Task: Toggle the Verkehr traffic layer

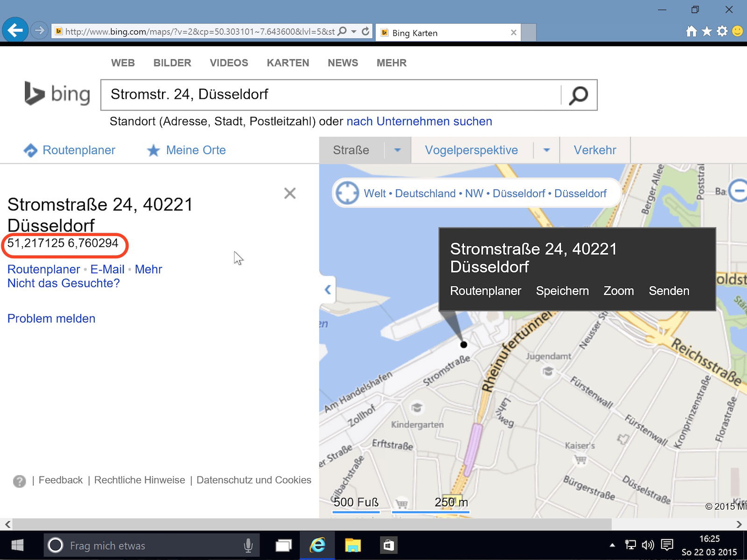Action: click(x=595, y=150)
